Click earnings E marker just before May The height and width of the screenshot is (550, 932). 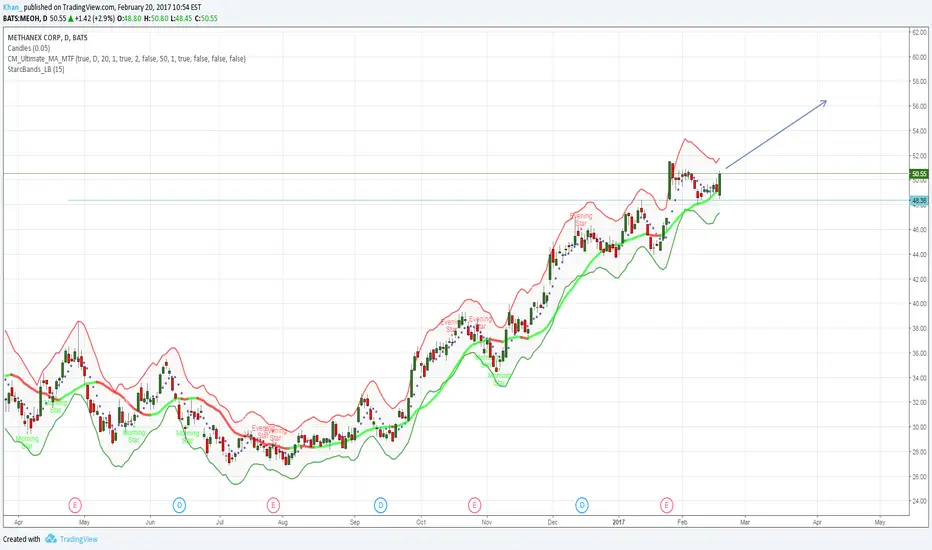click(75, 505)
